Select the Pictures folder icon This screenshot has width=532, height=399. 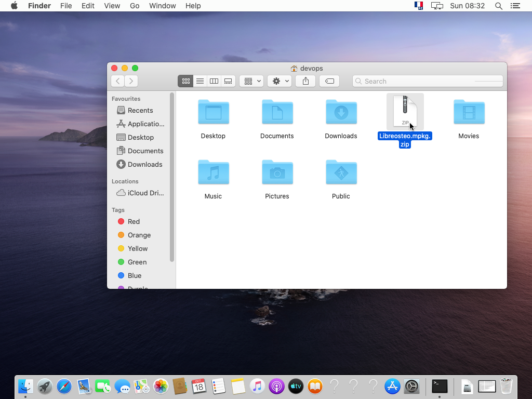[x=277, y=172]
